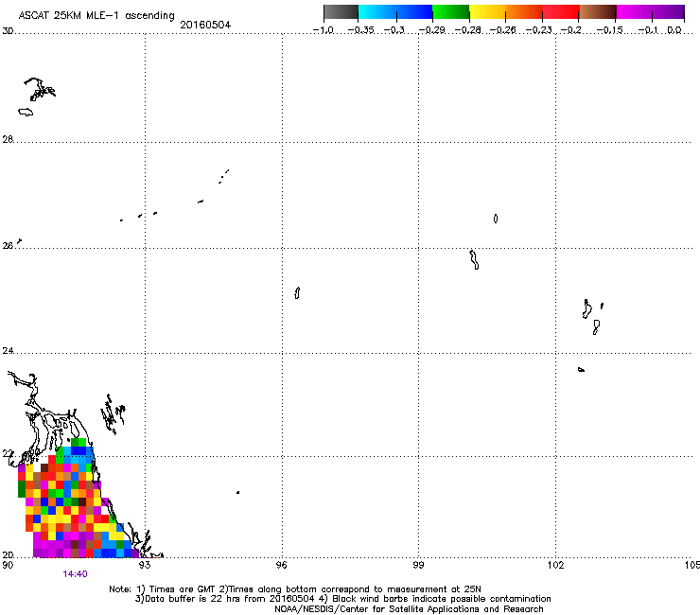The width and height of the screenshot is (700, 615).
Task: Click the longitude label '93'
Action: [145, 565]
